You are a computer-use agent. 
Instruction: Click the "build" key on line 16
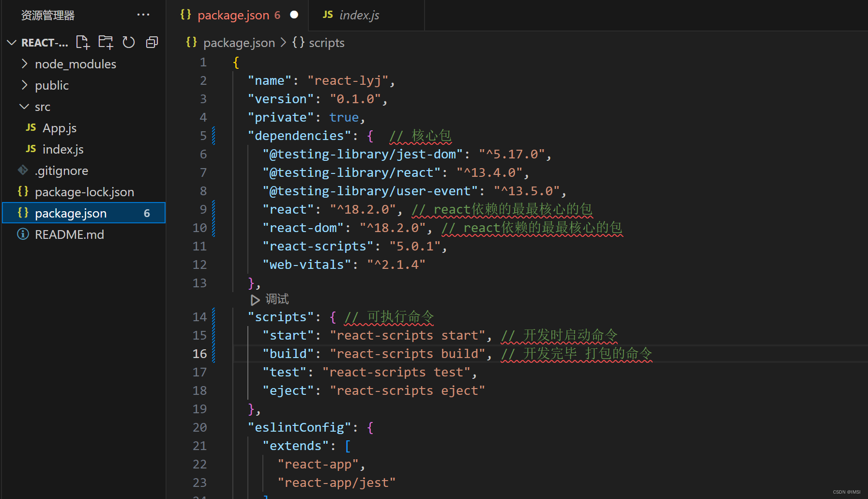point(289,354)
